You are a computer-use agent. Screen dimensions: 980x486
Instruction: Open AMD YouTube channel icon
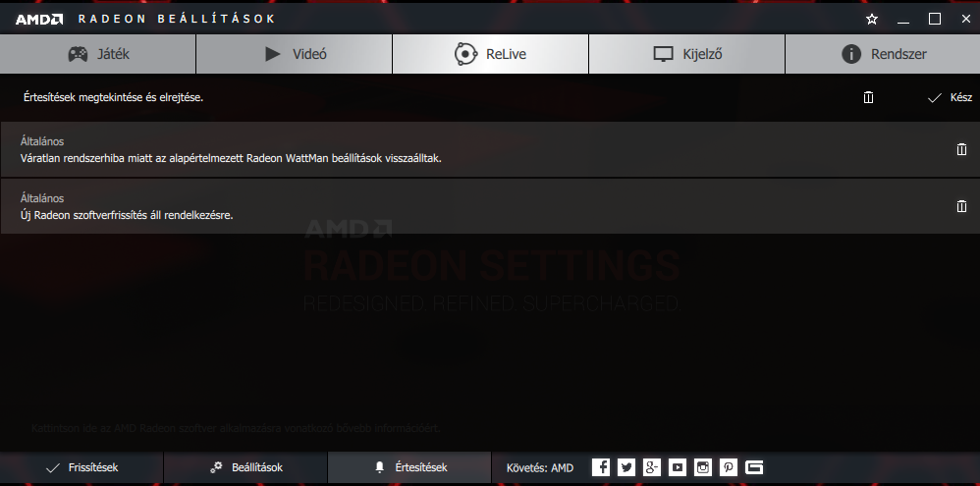pos(678,467)
